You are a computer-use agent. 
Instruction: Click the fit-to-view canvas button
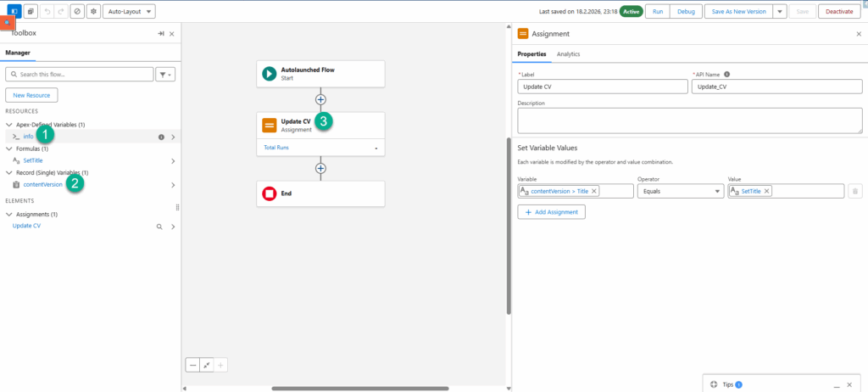point(207,365)
